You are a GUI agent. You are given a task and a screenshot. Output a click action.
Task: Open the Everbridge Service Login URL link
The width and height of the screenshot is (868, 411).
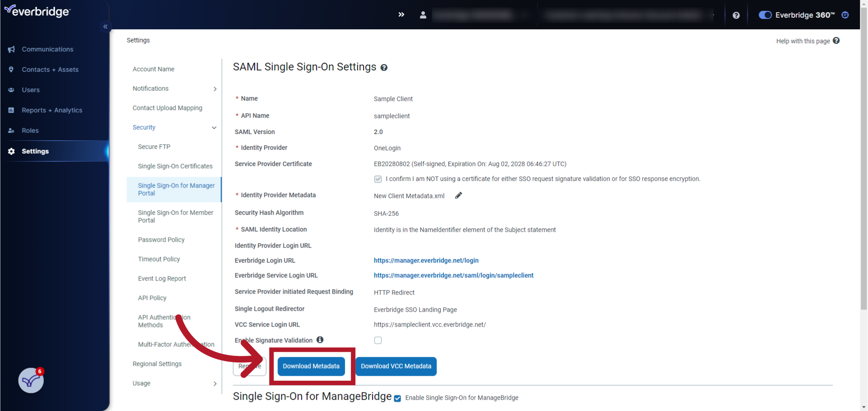coord(453,275)
